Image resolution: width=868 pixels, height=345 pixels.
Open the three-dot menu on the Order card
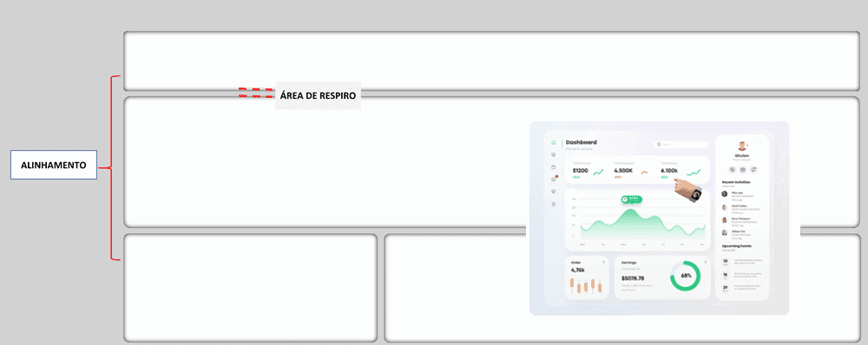[x=604, y=262]
